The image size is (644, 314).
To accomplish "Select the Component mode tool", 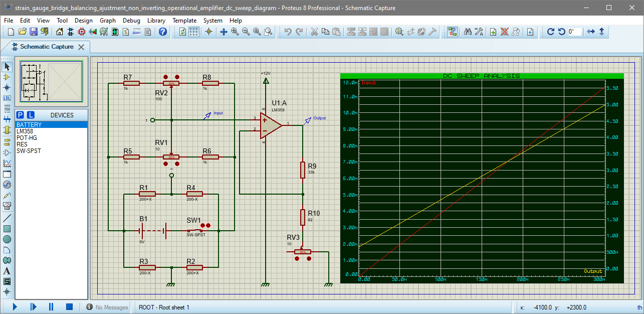I will 7,77.
